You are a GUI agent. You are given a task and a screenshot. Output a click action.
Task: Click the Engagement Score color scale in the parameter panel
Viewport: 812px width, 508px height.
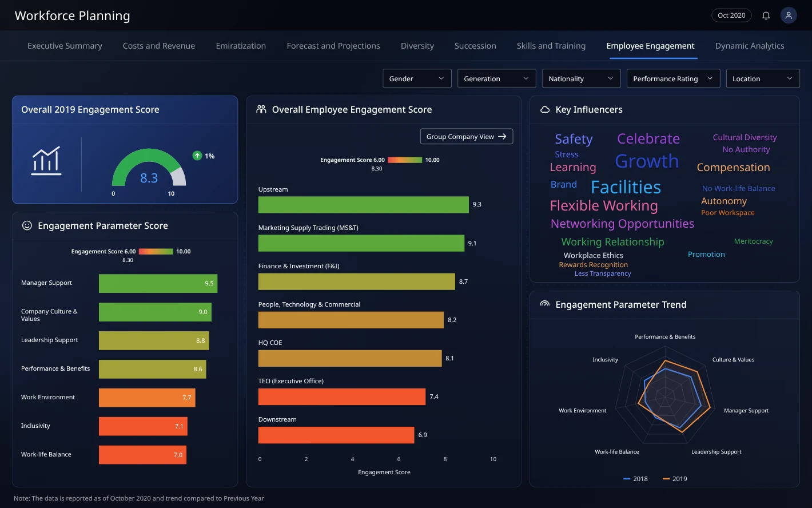coord(156,251)
